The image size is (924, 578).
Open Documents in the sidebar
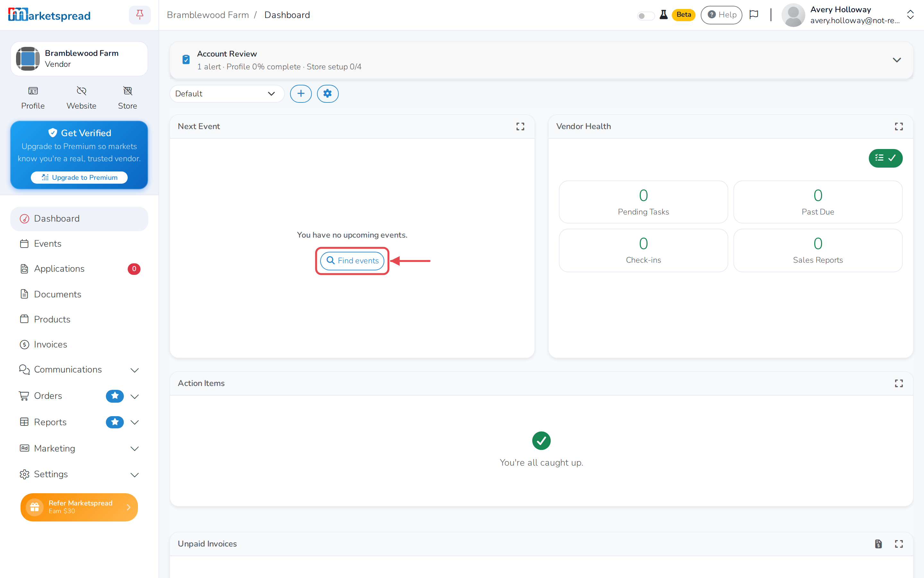pyautogui.click(x=80, y=294)
